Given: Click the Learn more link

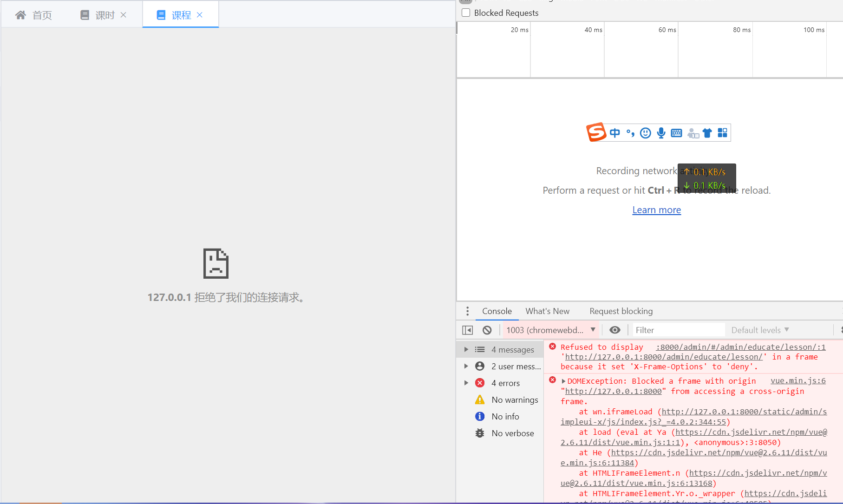Looking at the screenshot, I should point(656,210).
